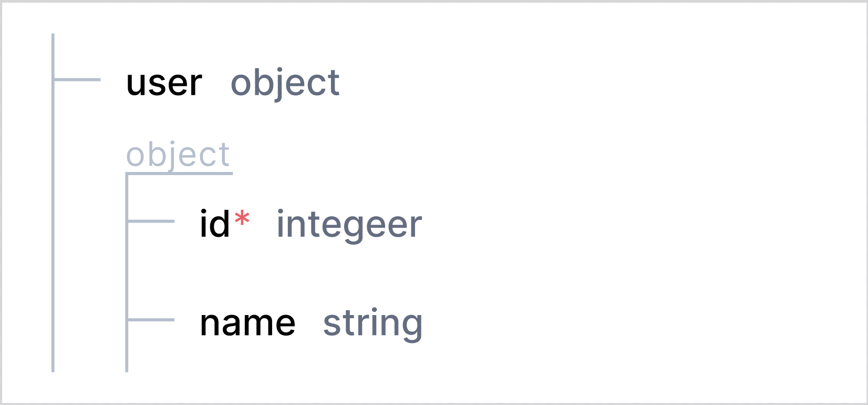Click the branch connector leading to user
This screenshot has width=868, height=405.
pos(77,80)
